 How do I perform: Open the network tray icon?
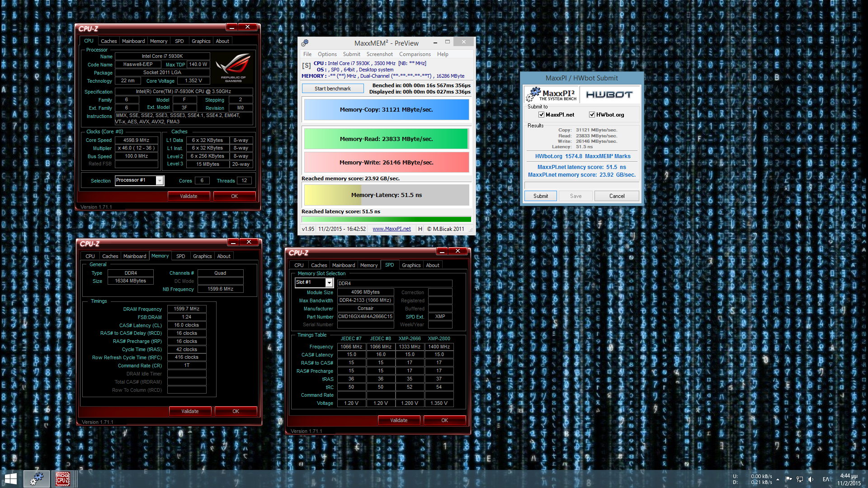[x=800, y=479]
